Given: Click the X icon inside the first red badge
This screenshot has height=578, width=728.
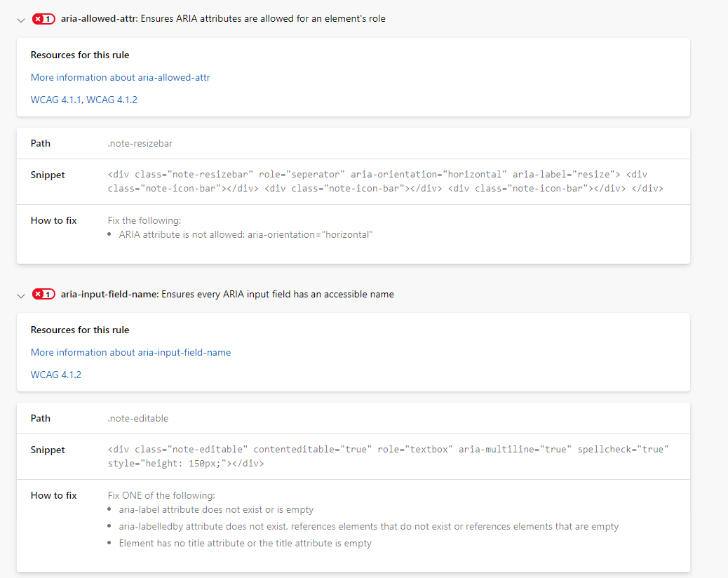Looking at the screenshot, I should [x=39, y=19].
